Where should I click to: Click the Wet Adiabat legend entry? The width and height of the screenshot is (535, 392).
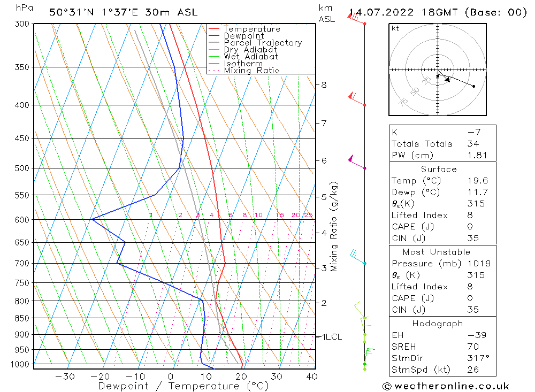click(243, 57)
